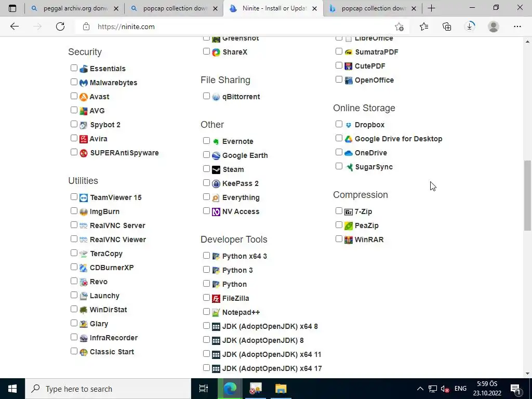The image size is (532, 399).
Task: Open browser Downloads toolbar icon
Action: coord(470,26)
